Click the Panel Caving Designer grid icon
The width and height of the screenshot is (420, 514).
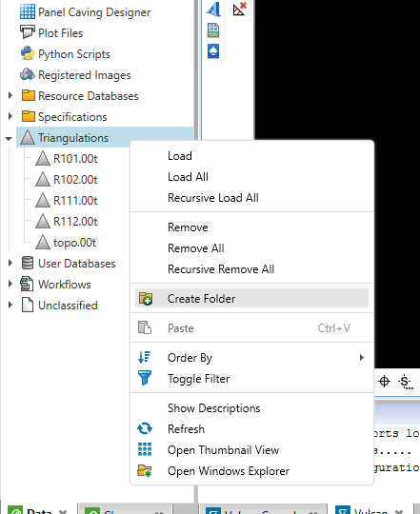28,12
